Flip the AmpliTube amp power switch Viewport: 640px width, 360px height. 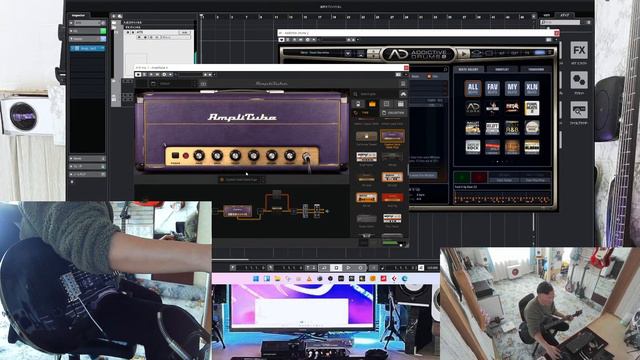175,156
